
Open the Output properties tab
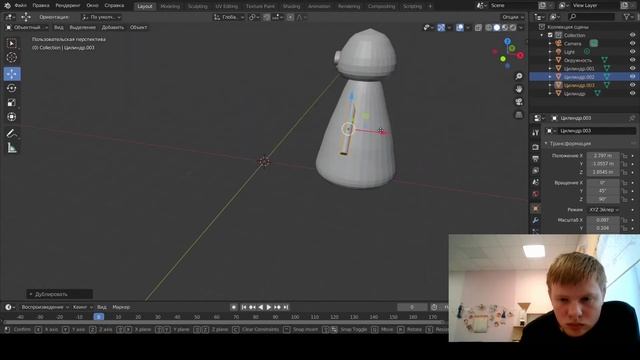pos(536,158)
